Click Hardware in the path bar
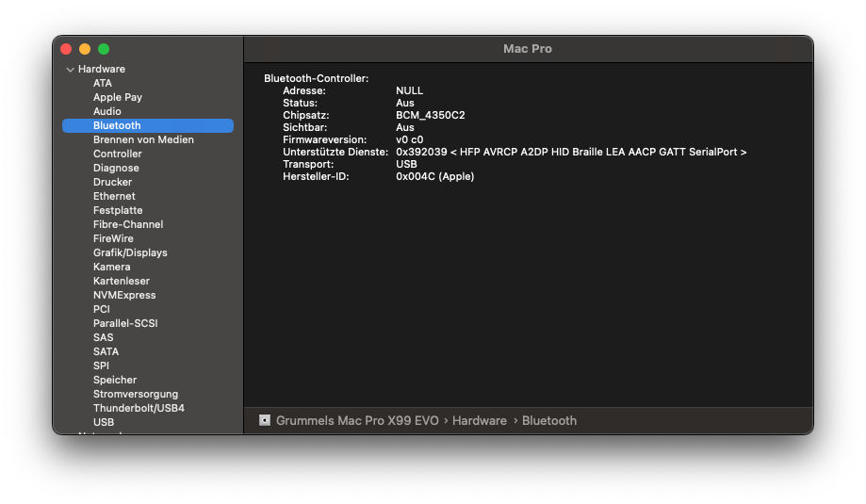The height and width of the screenshot is (504, 866). pos(479,420)
